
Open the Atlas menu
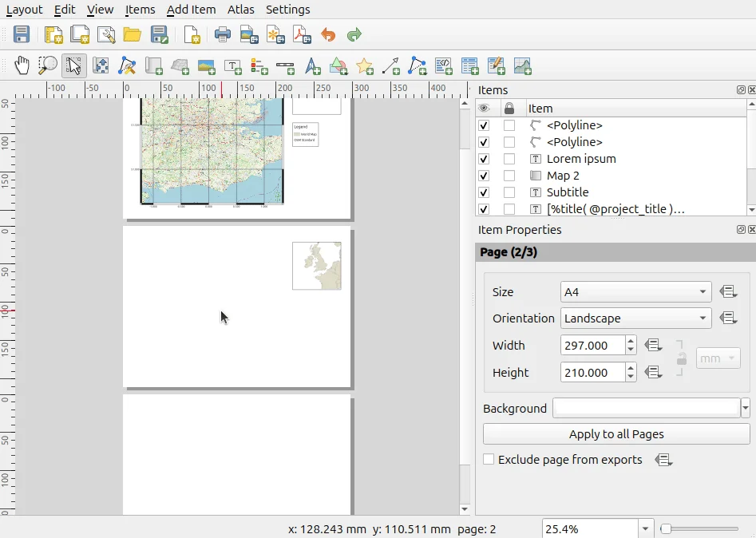click(240, 10)
